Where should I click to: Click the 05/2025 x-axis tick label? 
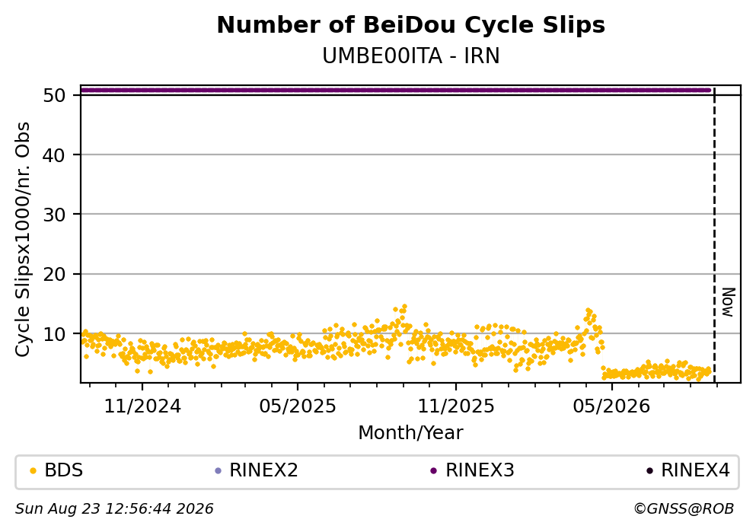point(298,406)
